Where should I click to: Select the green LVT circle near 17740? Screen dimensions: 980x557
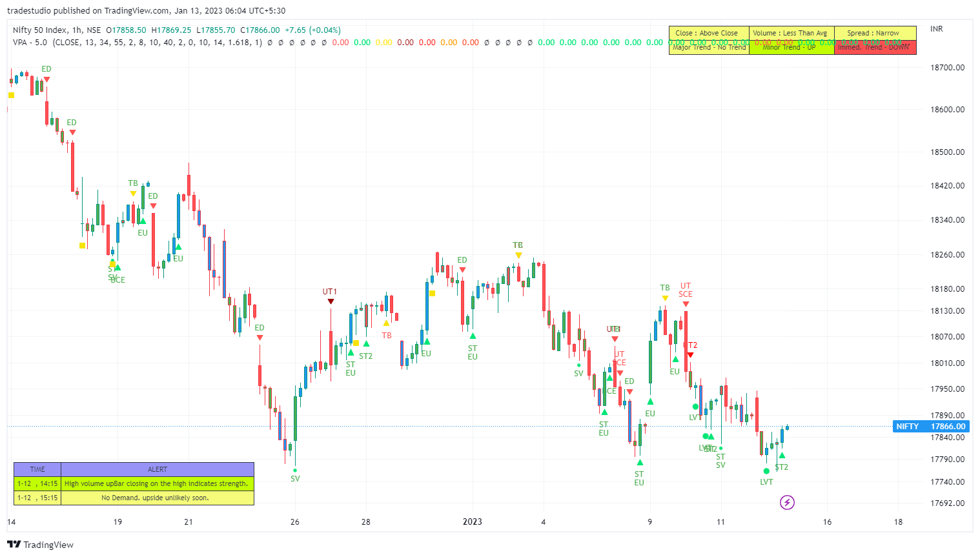point(766,471)
